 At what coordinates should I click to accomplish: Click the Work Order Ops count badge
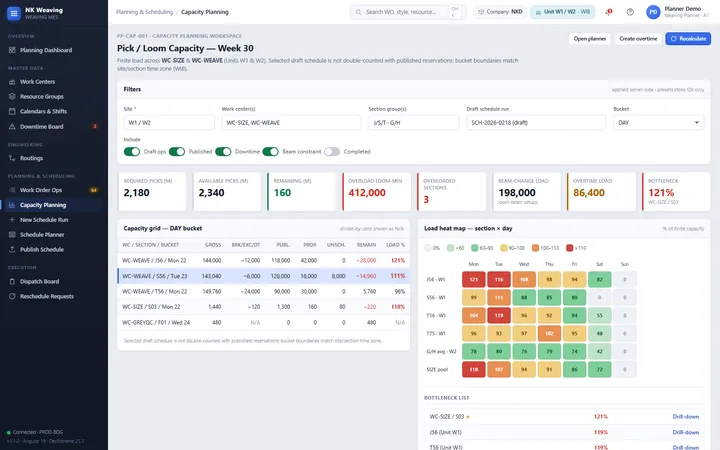94,190
